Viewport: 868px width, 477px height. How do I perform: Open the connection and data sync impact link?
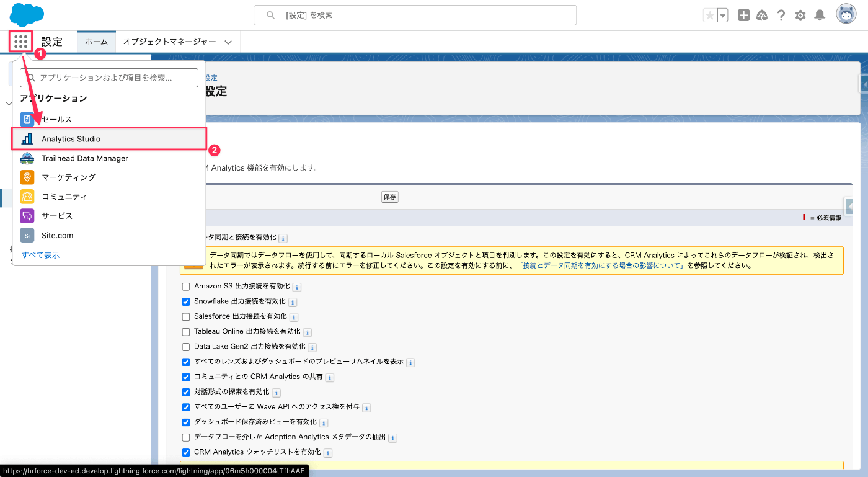point(601,265)
